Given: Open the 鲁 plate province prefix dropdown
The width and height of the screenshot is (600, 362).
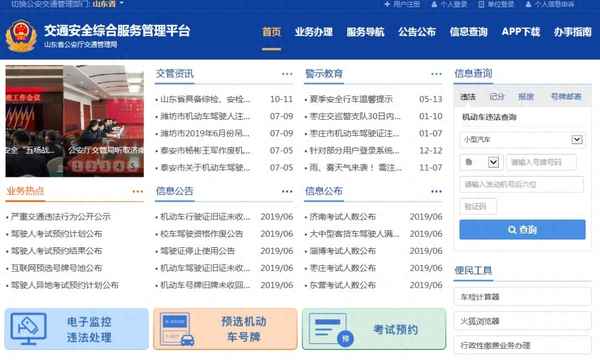Looking at the screenshot, I should pyautogui.click(x=481, y=162).
